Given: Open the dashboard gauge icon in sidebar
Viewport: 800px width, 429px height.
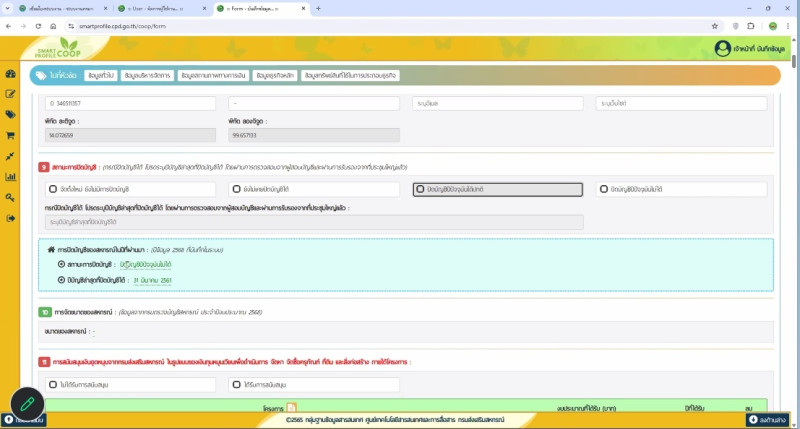Looking at the screenshot, I should pyautogui.click(x=10, y=74).
